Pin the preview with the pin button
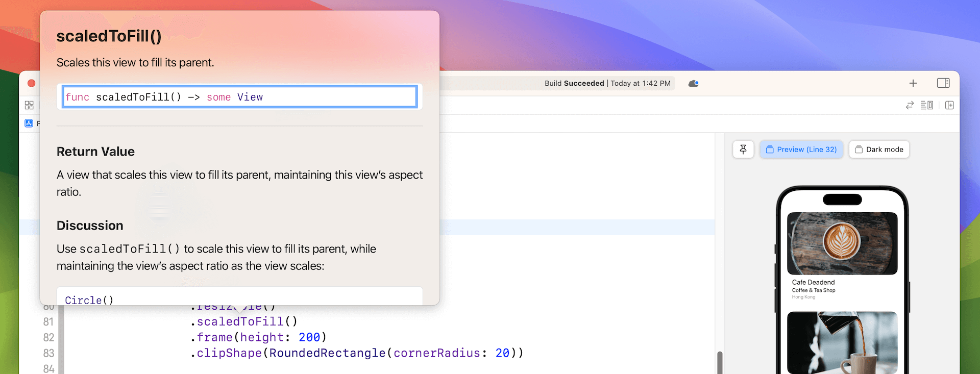The image size is (980, 374). click(743, 149)
